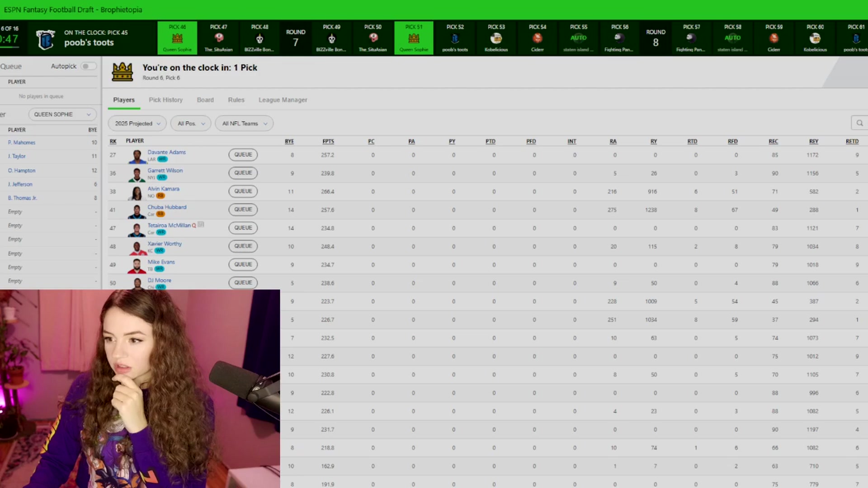Open Tetairoa McMillan player link
This screenshot has height=488, width=868.
click(169, 225)
